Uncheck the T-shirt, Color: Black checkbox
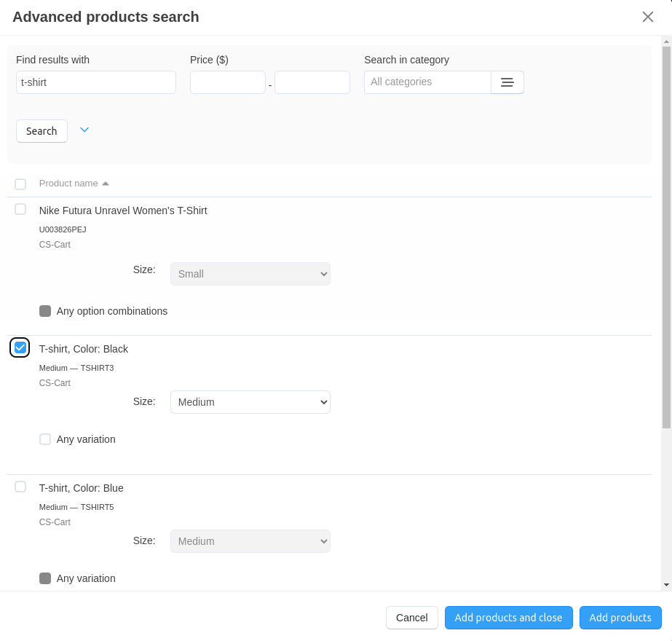The image size is (672, 641). pyautogui.click(x=20, y=347)
